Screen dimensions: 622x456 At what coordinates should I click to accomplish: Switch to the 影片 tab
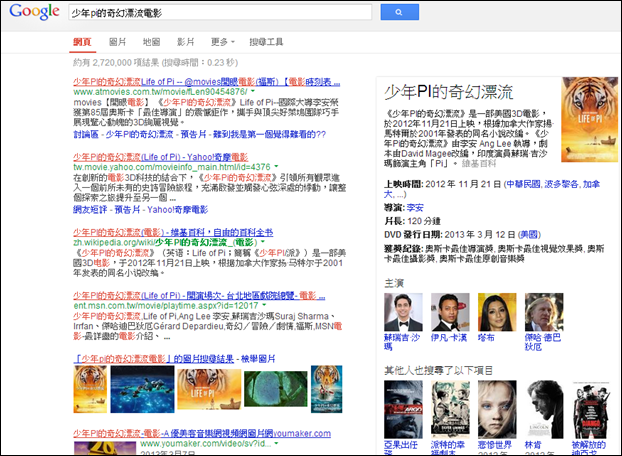pyautogui.click(x=186, y=42)
